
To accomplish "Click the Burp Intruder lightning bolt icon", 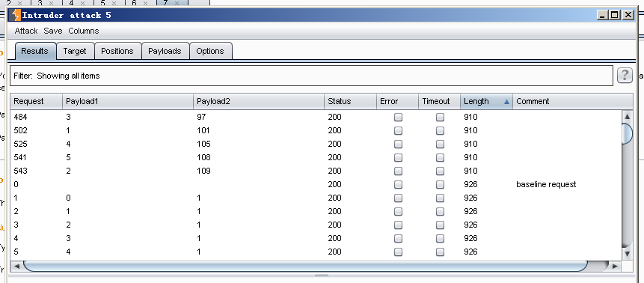I will coord(16,15).
